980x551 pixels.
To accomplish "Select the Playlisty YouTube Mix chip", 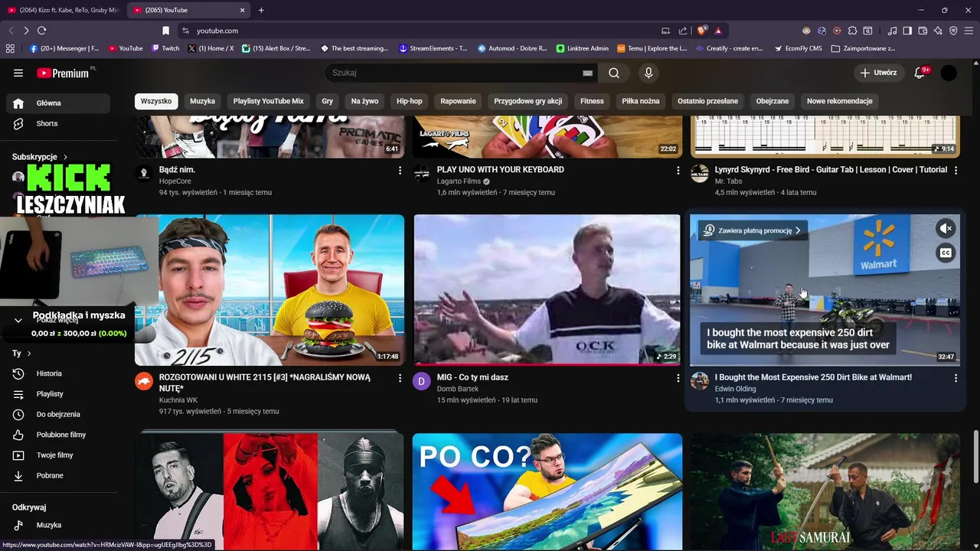I will pos(269,101).
